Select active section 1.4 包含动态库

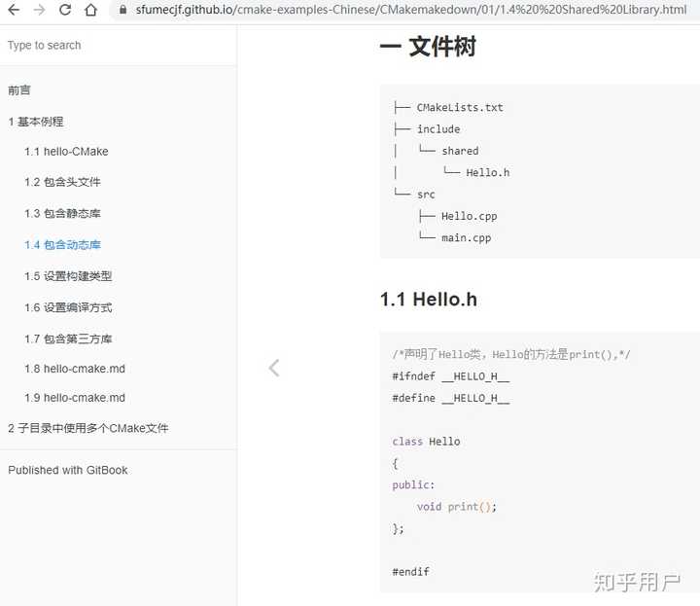pos(62,245)
